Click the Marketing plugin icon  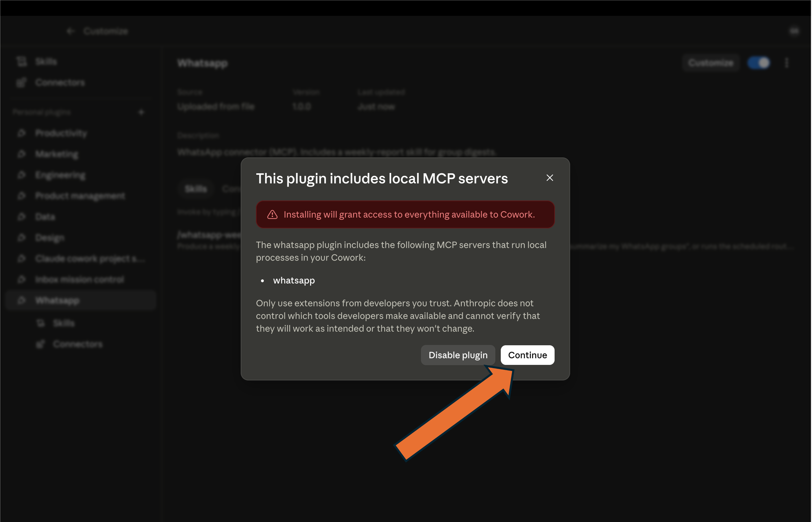pyautogui.click(x=22, y=154)
